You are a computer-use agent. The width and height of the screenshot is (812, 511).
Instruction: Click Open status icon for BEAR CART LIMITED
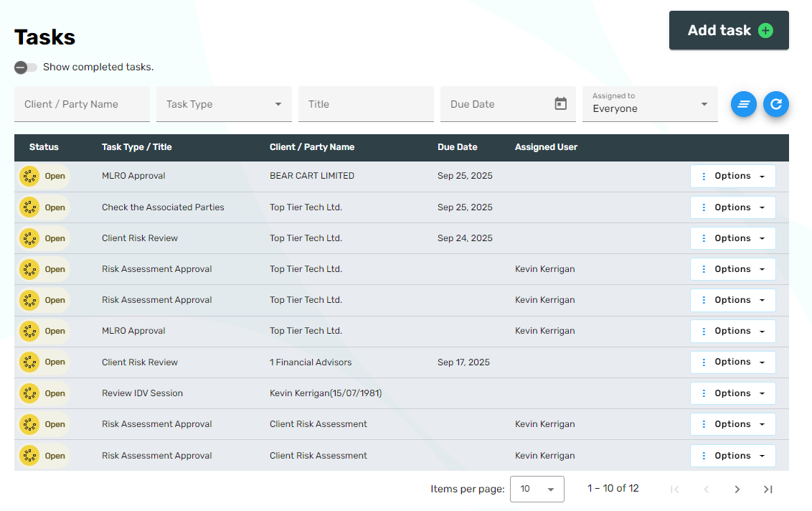click(x=29, y=176)
